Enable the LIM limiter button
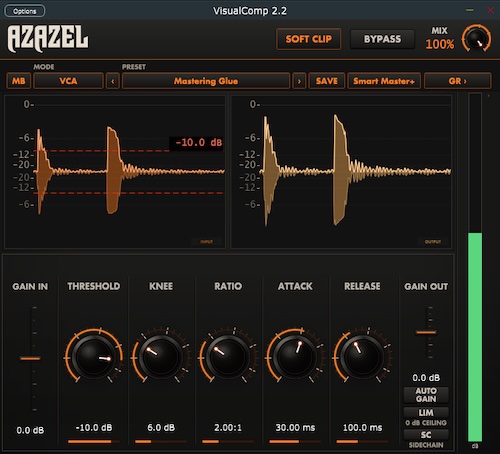The image size is (500, 454). (x=426, y=413)
